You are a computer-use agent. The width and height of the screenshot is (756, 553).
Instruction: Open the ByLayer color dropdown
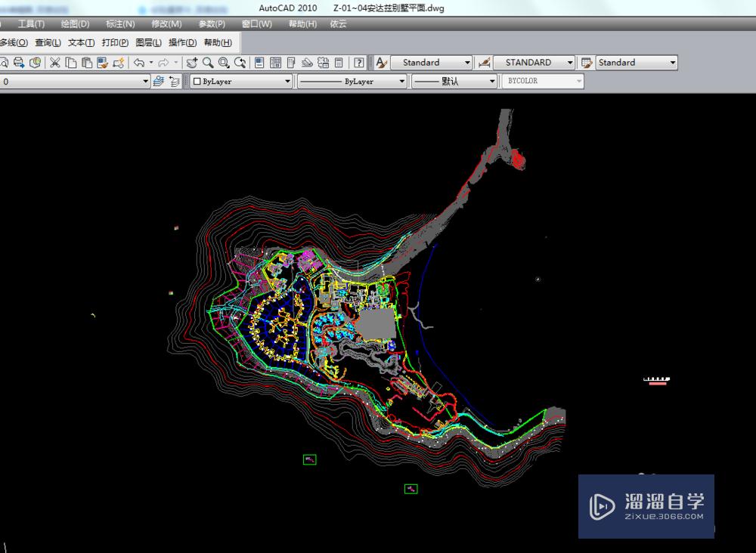(241, 82)
